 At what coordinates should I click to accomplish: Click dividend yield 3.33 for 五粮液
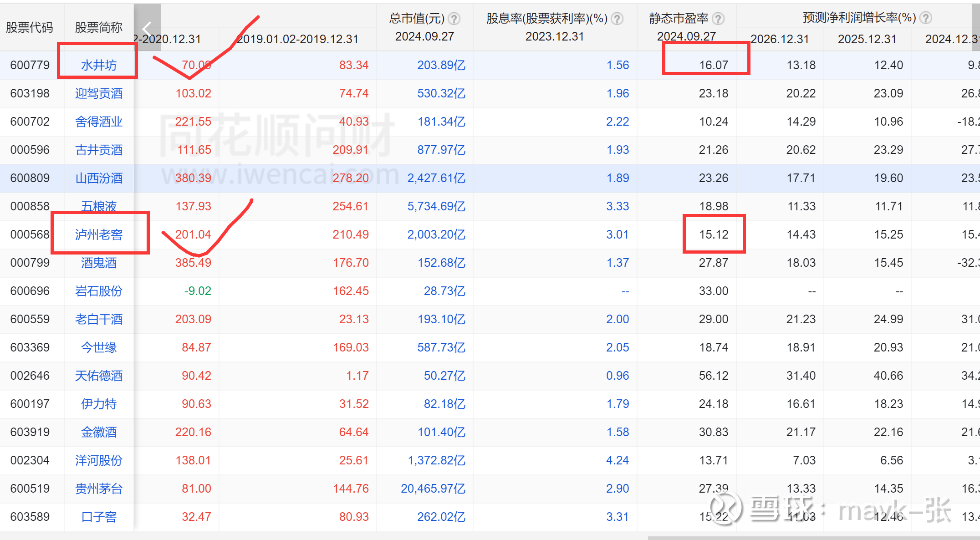(x=618, y=206)
